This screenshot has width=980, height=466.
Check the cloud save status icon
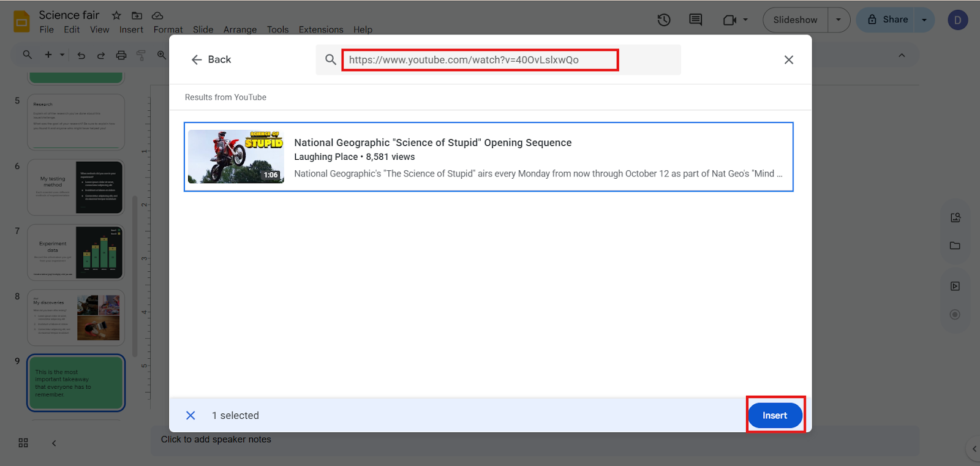click(157, 15)
